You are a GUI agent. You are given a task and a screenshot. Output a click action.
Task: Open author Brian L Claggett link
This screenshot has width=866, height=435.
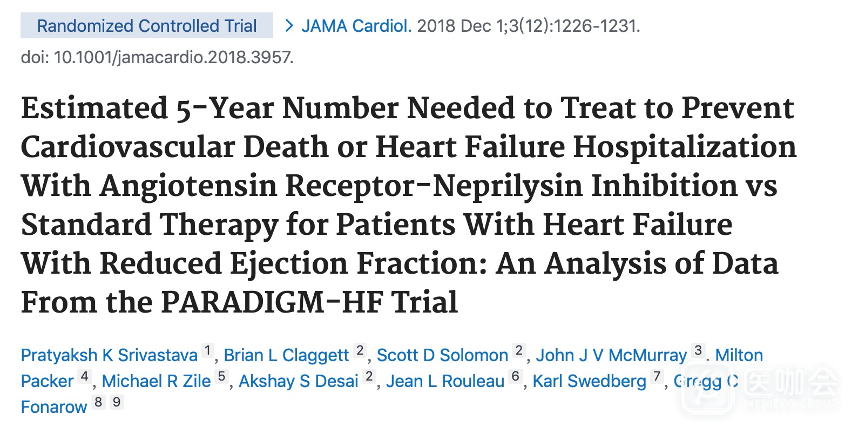click(x=286, y=355)
